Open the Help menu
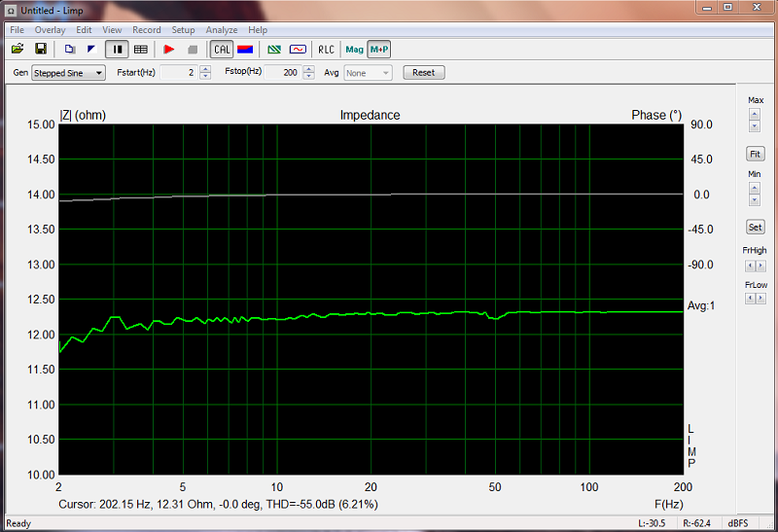 pos(258,30)
